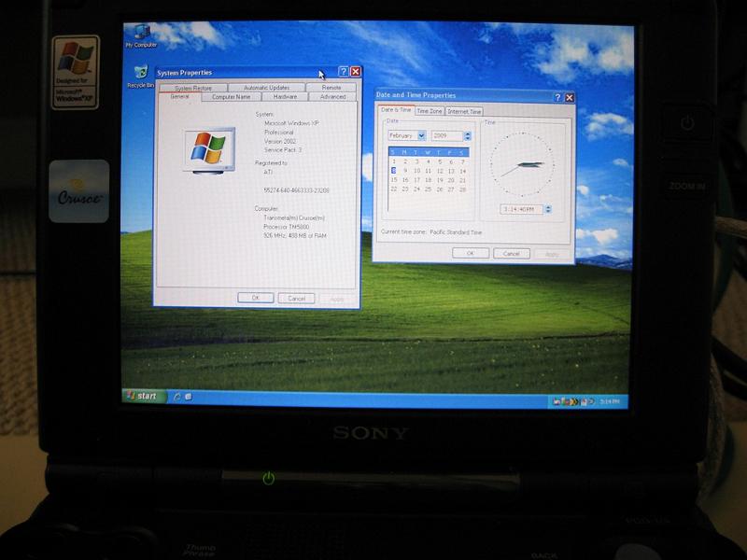Increase the time with the up arrow

tap(548, 207)
